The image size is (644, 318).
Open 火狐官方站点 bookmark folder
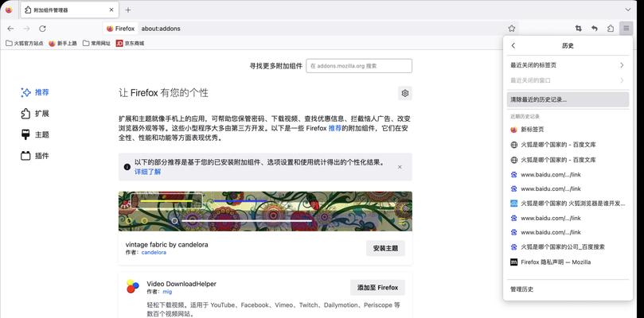coord(24,43)
